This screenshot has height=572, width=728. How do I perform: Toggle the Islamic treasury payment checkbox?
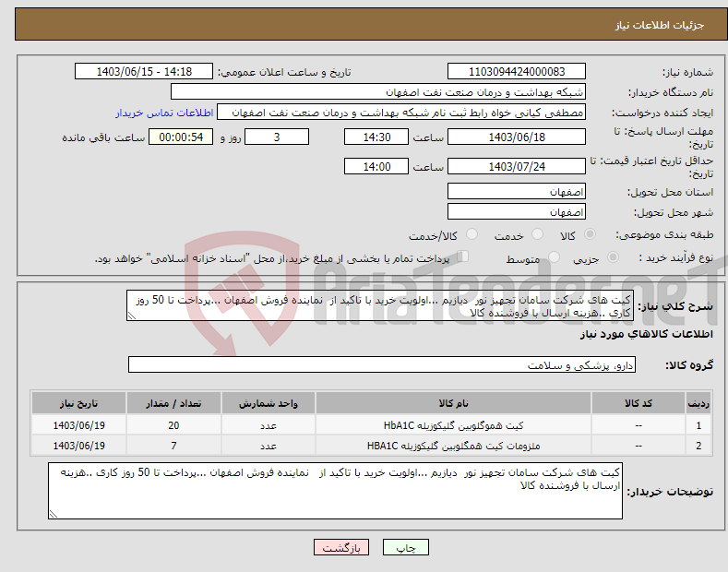tap(463, 256)
